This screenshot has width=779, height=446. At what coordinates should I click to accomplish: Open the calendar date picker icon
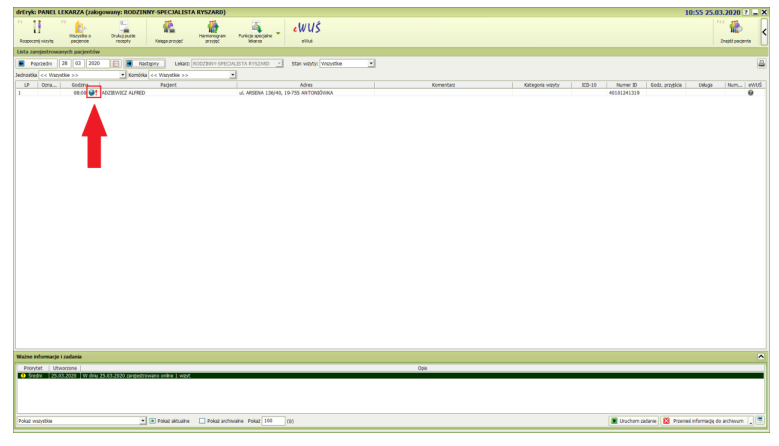click(116, 63)
